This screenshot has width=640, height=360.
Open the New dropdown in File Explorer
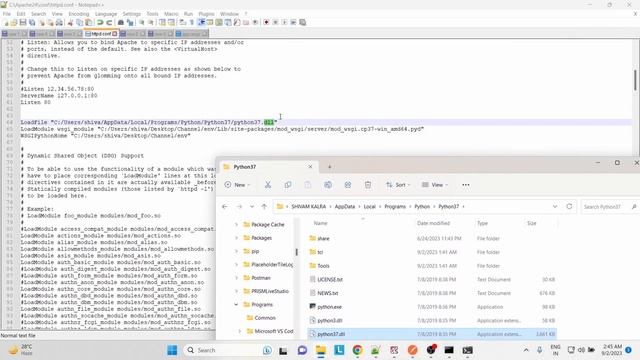(237, 185)
